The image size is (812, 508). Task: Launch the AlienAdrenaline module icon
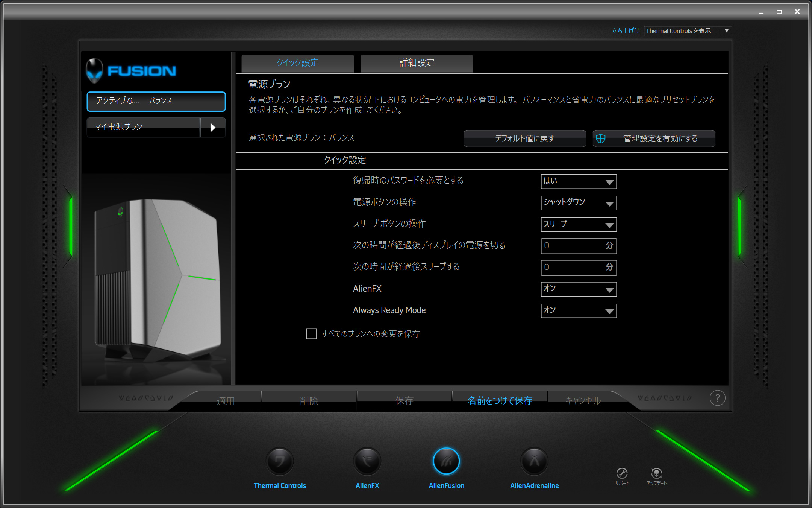[x=534, y=461]
